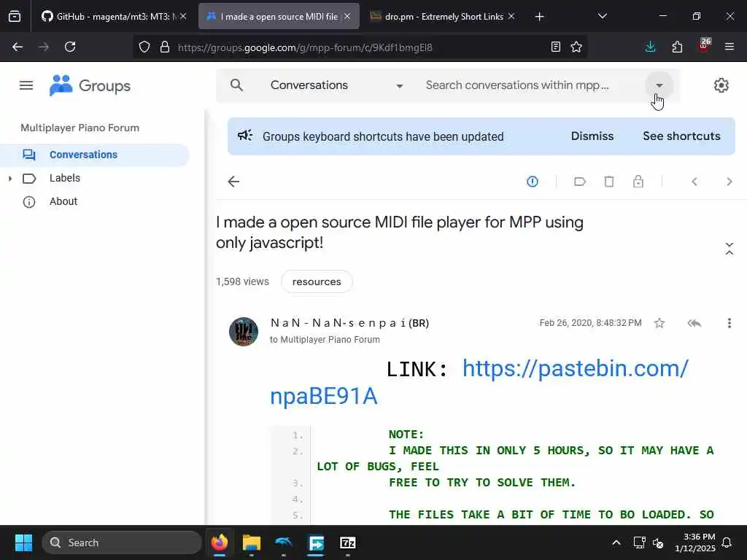Image resolution: width=747 pixels, height=560 pixels.
Task: Collapse all messages toggle icon
Action: (x=729, y=249)
